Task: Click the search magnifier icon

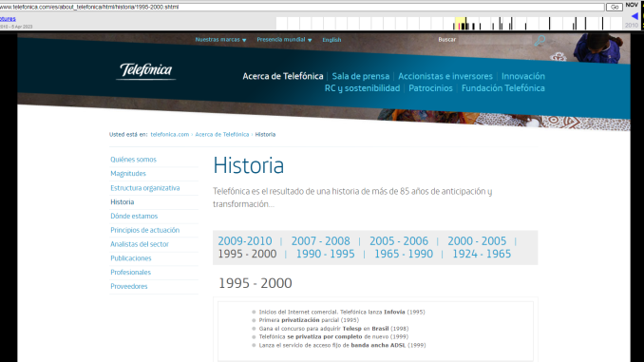Action: 540,40
